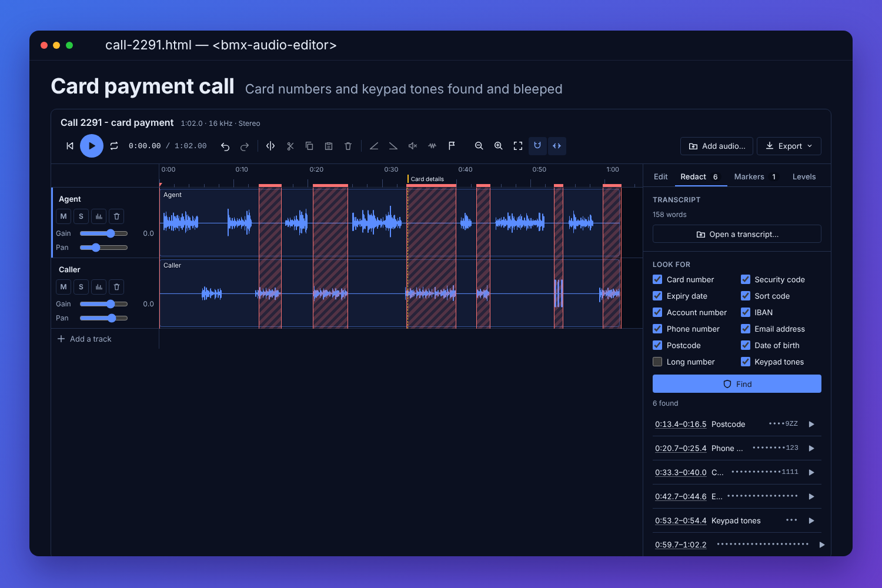The image size is (882, 588).
Task: Preview the Keypad tones redaction
Action: 811,520
